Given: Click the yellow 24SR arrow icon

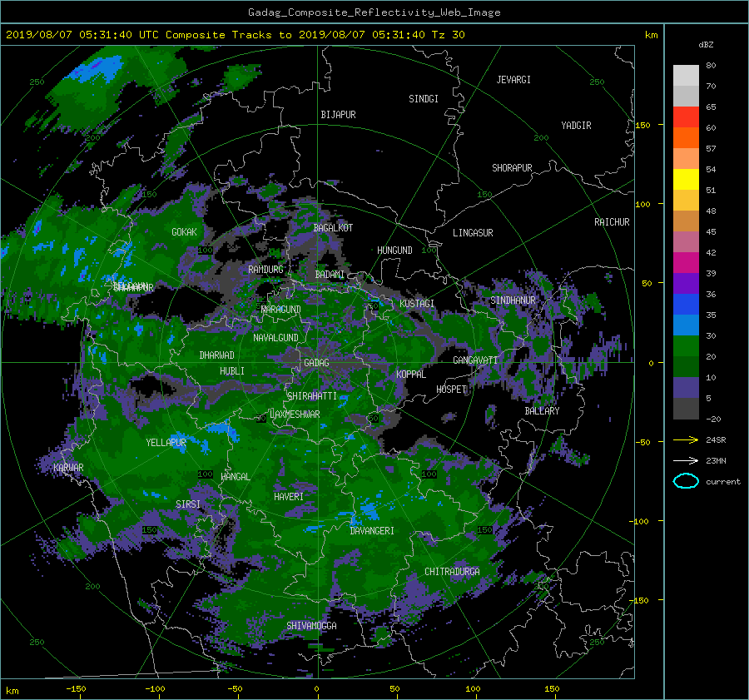Looking at the screenshot, I should pyautogui.click(x=686, y=439).
